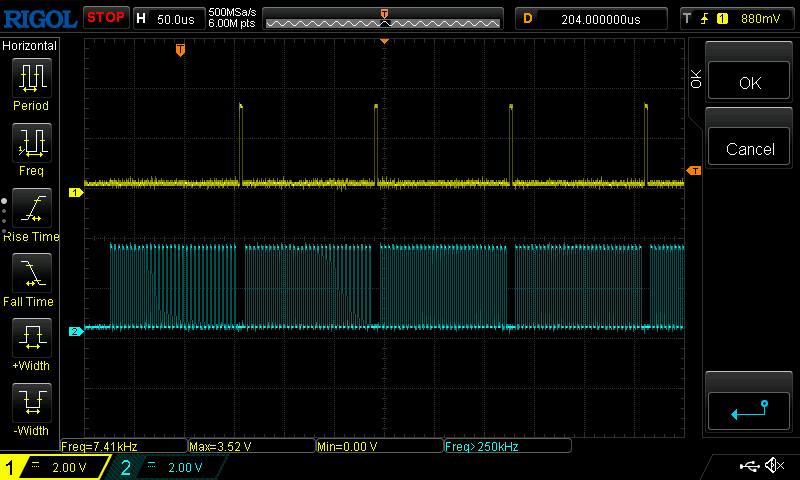Click the orange trigger position T marker on grid
Screen dimensions: 800x480
pos(180,50)
